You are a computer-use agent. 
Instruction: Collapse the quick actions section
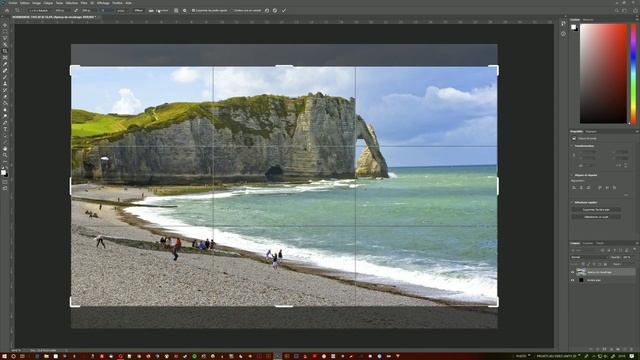pos(572,202)
